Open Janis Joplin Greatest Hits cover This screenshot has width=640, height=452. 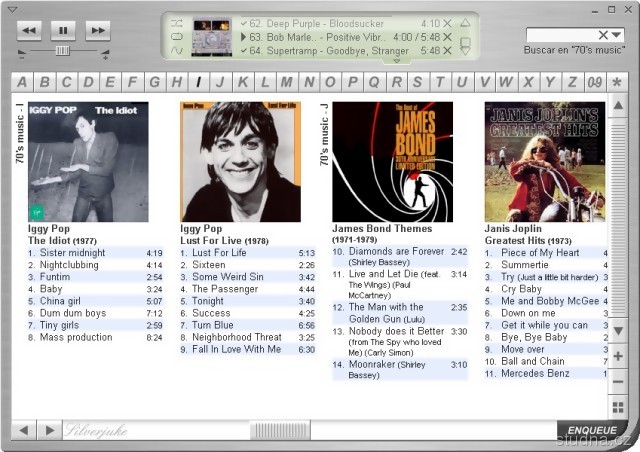click(x=545, y=162)
